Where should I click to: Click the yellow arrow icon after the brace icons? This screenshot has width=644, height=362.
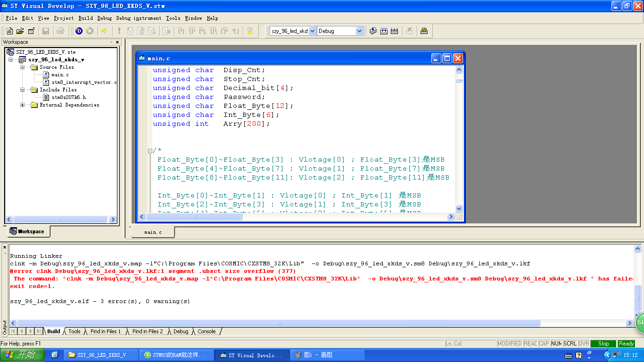tap(250, 31)
